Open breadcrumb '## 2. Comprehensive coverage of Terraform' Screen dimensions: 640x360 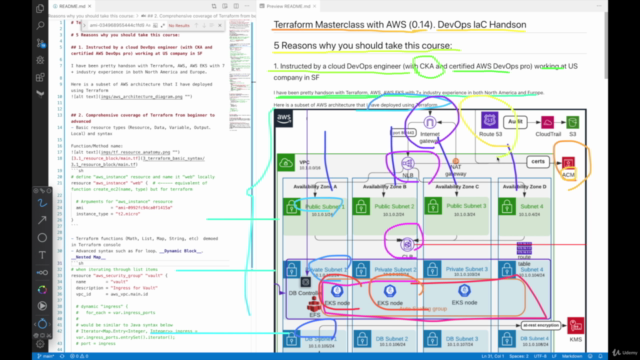pyautogui.click(x=198, y=16)
